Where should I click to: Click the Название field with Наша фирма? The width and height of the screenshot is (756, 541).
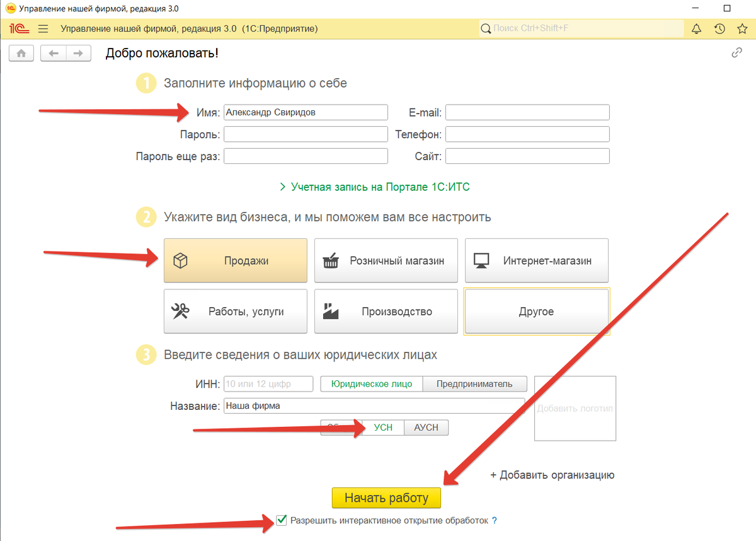pyautogui.click(x=374, y=406)
